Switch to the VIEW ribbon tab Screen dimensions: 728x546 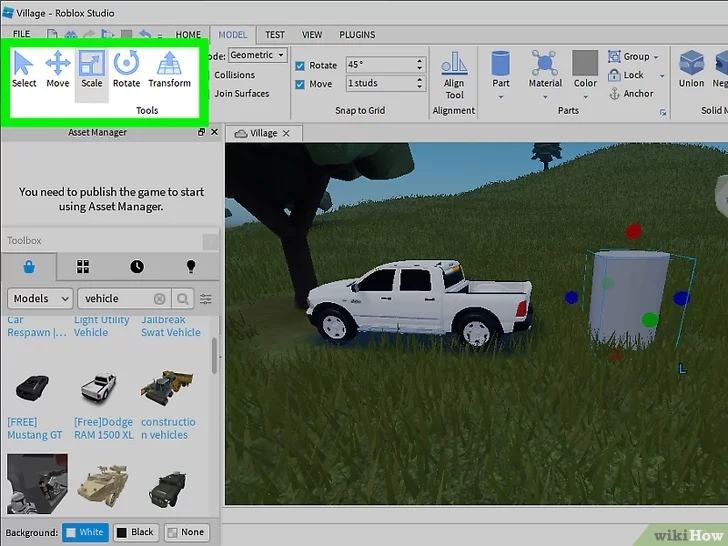tap(312, 35)
